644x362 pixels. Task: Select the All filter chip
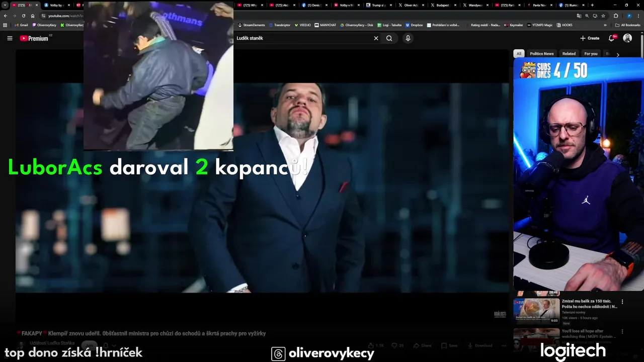click(x=519, y=54)
